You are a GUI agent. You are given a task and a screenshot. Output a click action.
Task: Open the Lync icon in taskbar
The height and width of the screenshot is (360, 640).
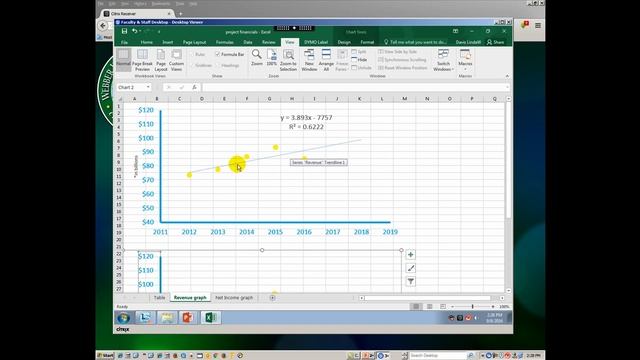pyautogui.click(x=144, y=318)
